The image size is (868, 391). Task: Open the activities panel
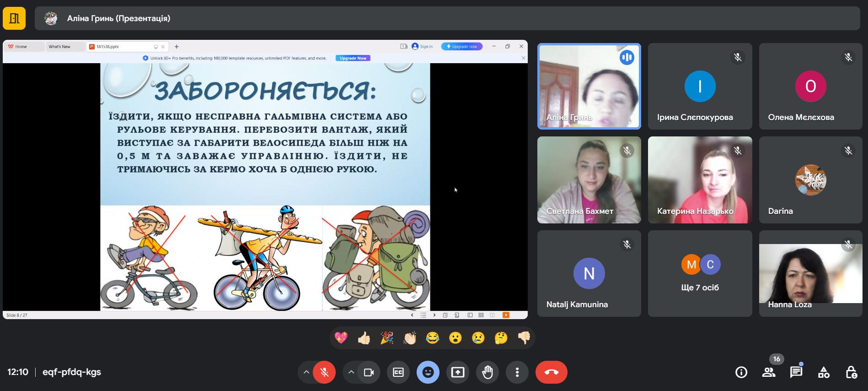point(824,372)
